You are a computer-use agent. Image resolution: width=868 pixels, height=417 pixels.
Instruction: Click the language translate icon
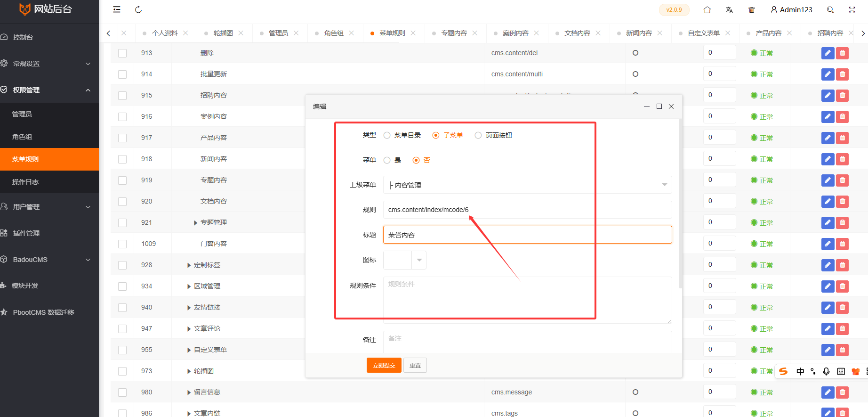729,10
